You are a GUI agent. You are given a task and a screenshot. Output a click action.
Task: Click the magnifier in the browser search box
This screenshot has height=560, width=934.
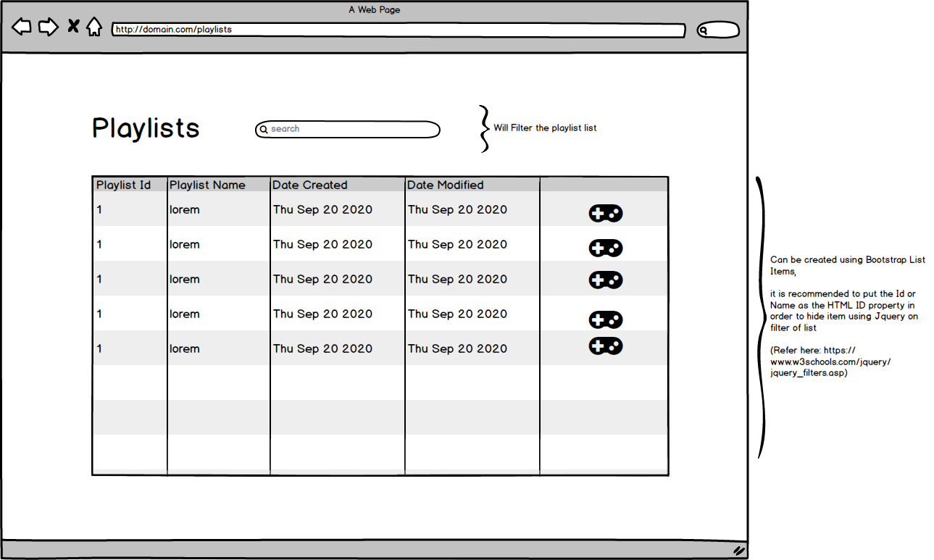click(704, 30)
